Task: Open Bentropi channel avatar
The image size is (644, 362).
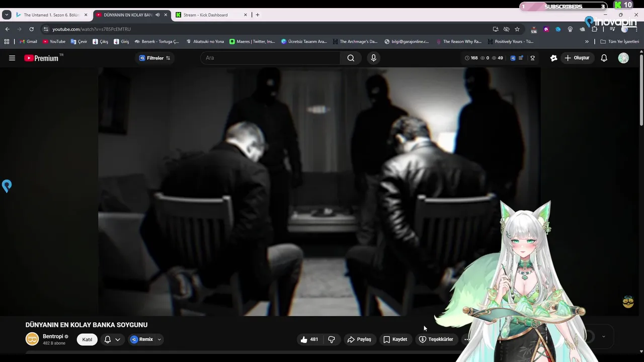Action: (x=32, y=339)
